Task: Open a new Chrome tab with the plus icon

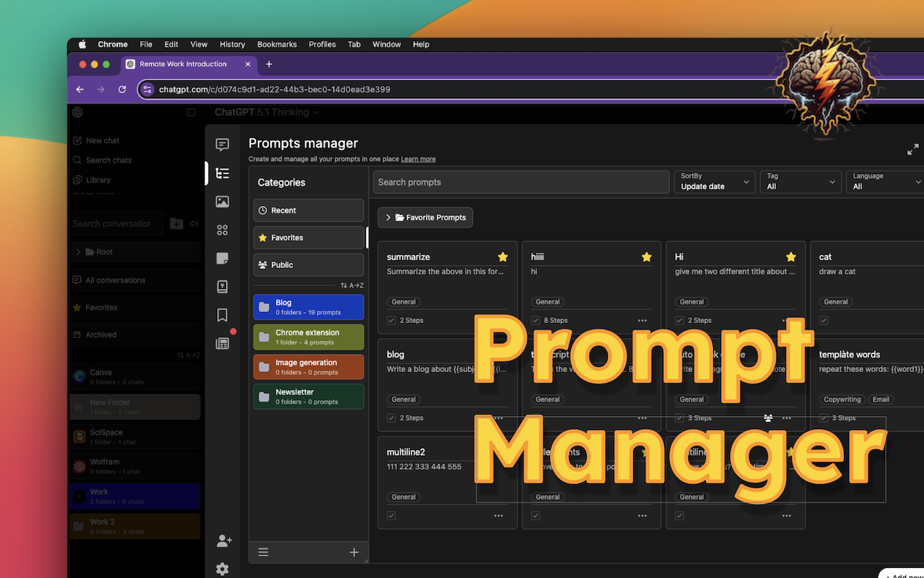Action: pyautogui.click(x=269, y=64)
